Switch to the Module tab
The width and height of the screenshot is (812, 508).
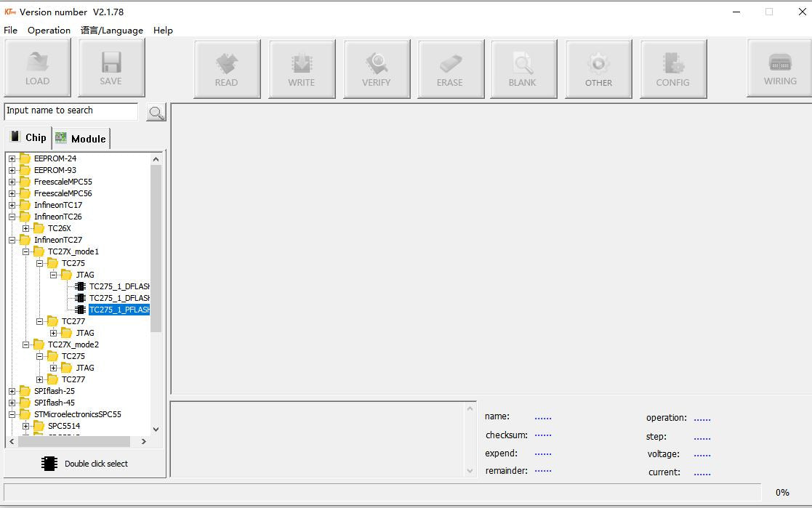(x=81, y=137)
